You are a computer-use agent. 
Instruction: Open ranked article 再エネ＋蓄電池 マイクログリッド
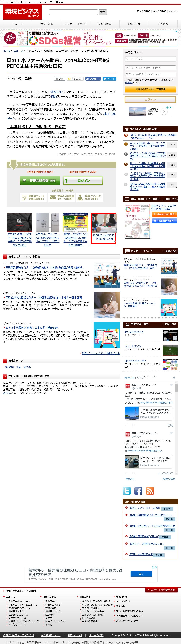[147, 146]
